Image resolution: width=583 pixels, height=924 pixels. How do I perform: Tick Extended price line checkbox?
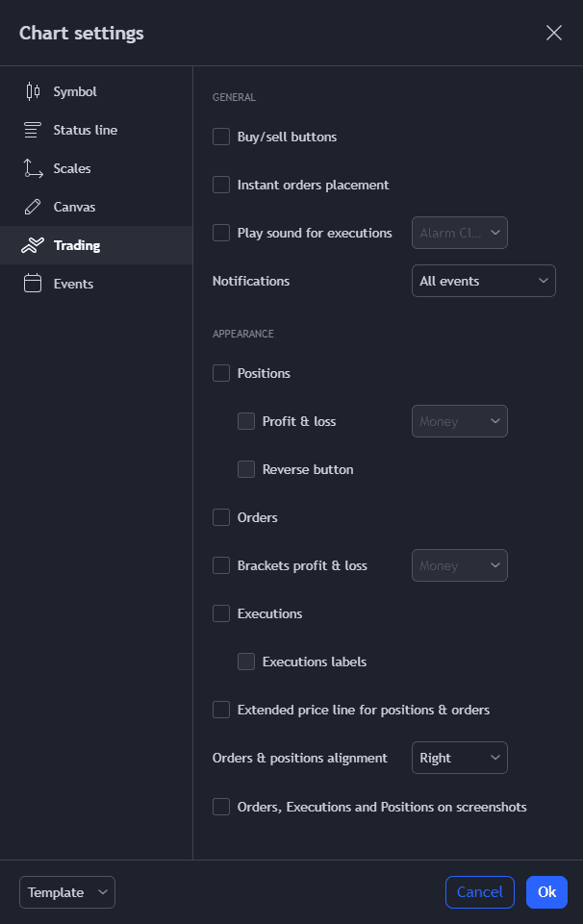tap(221, 710)
